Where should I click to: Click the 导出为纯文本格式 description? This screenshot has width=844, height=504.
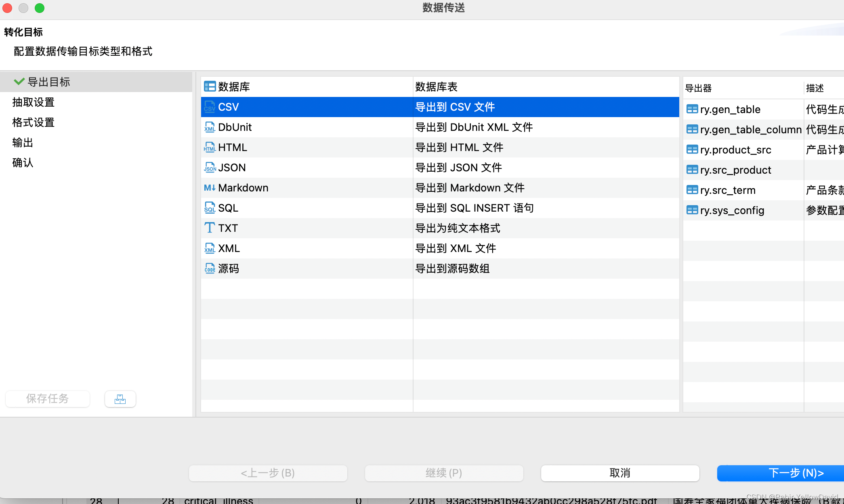[x=458, y=228]
